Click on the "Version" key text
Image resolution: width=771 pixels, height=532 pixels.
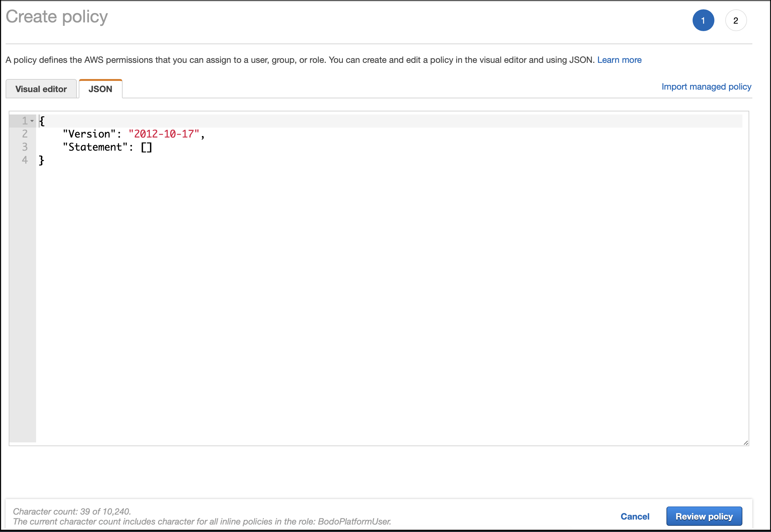pos(89,134)
